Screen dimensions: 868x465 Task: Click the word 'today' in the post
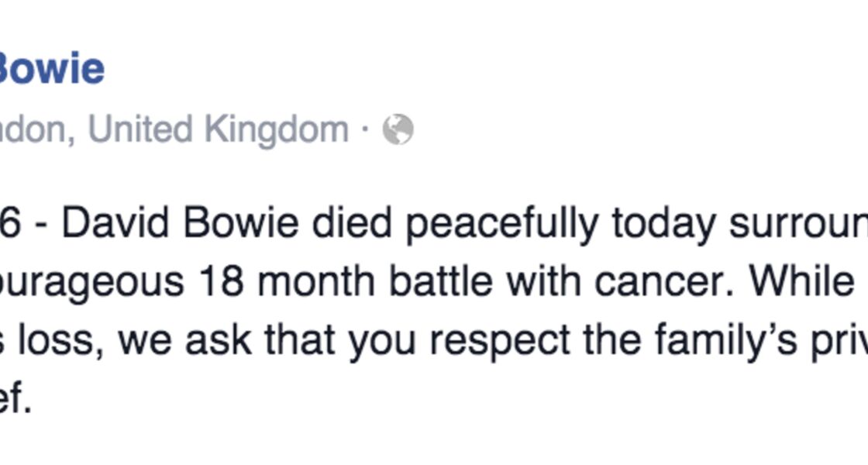click(663, 226)
